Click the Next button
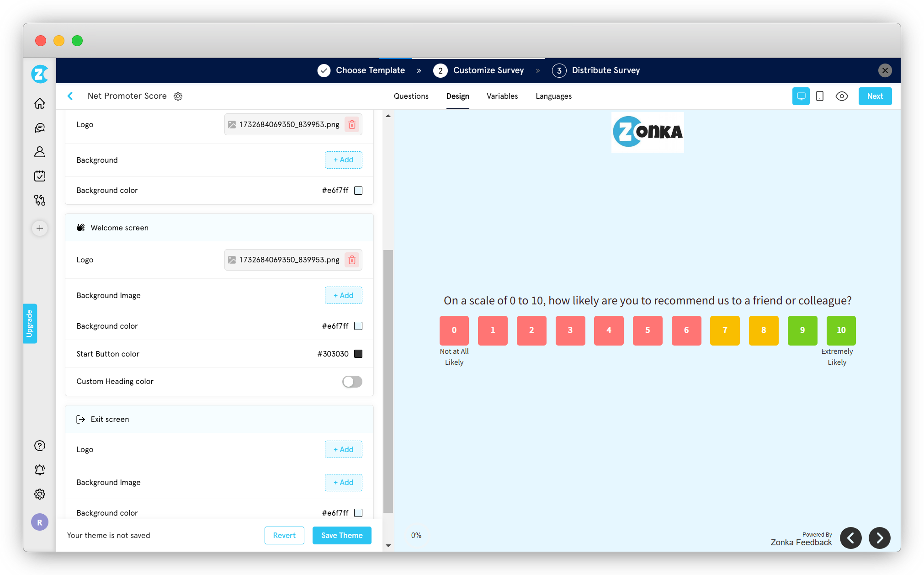 coord(875,96)
